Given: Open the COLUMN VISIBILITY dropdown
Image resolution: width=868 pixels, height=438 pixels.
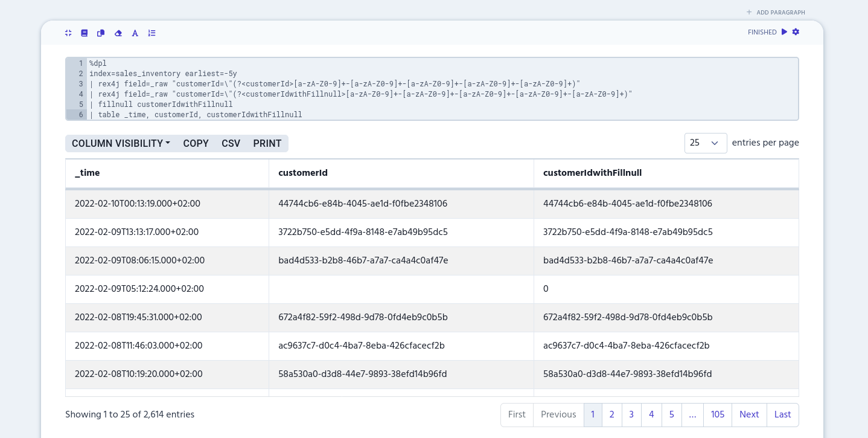Looking at the screenshot, I should 121,143.
